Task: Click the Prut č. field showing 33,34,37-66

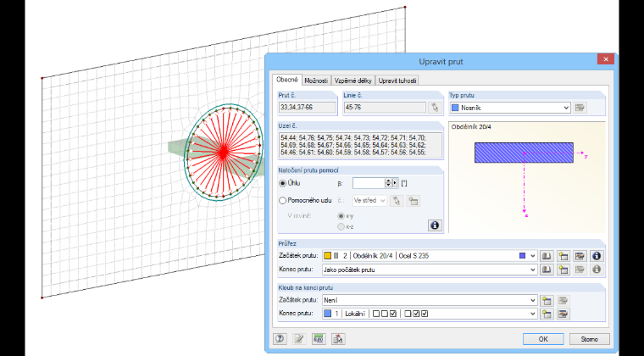Action: tap(308, 108)
